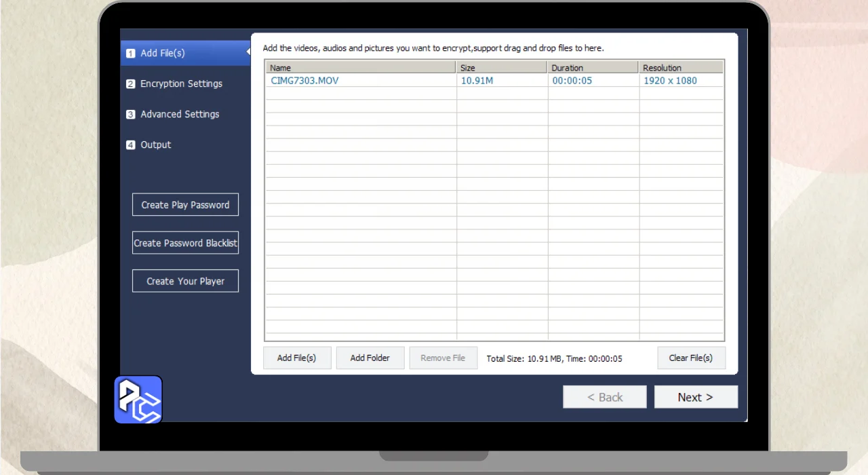Sort by the Size column header

pyautogui.click(x=502, y=67)
